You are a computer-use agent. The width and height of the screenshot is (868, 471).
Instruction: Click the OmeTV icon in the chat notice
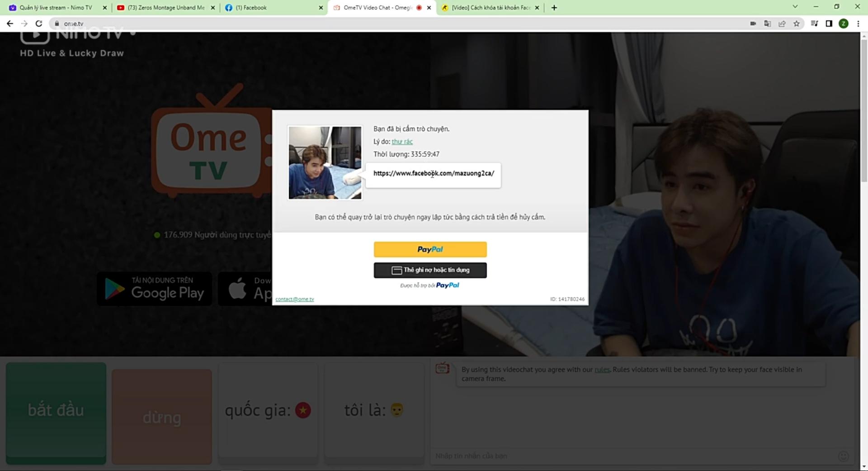pos(442,368)
